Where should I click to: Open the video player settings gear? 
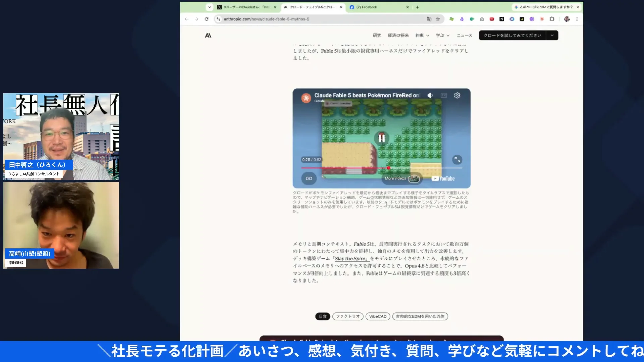coord(457,95)
